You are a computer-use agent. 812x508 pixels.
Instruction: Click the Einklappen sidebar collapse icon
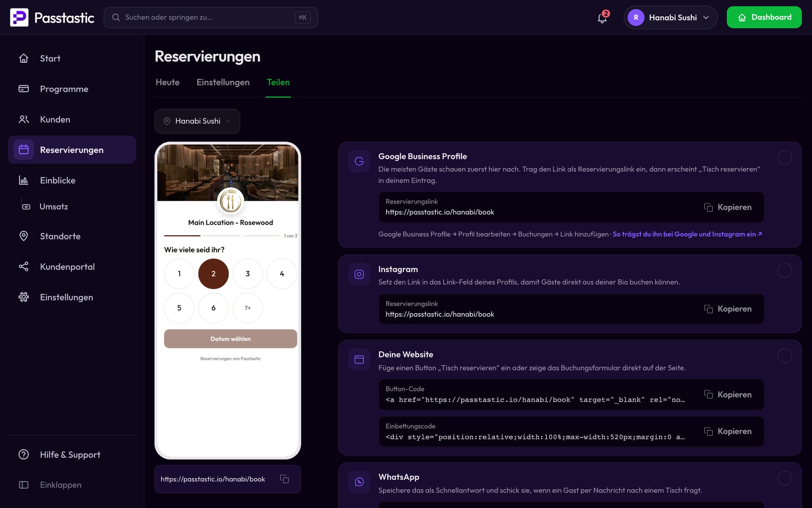[x=24, y=485]
